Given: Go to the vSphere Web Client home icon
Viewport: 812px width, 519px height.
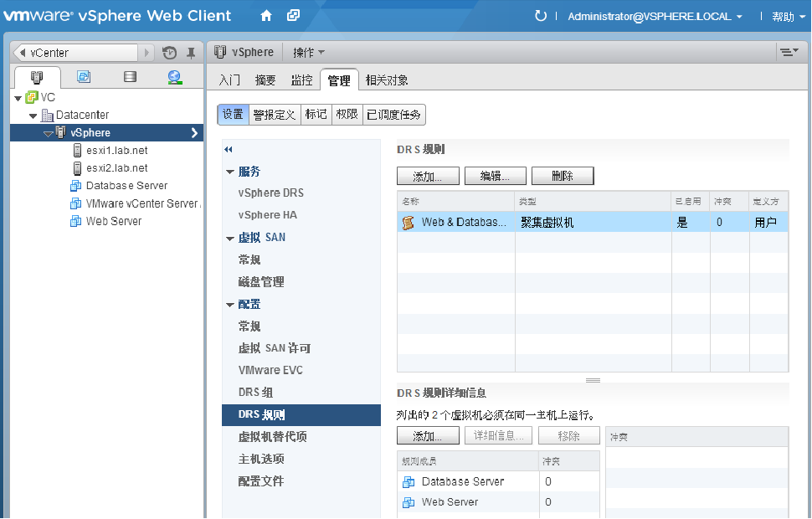Looking at the screenshot, I should click(x=266, y=16).
